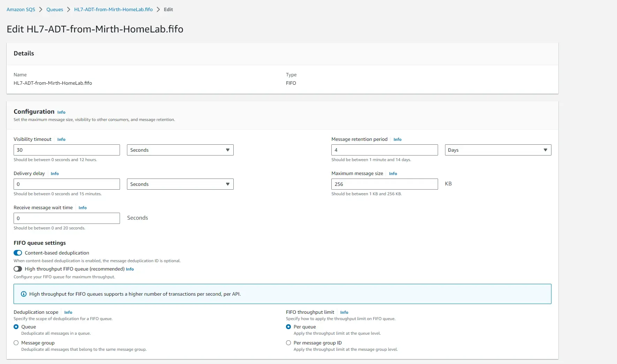Select the Per queue throughput option

pos(288,327)
